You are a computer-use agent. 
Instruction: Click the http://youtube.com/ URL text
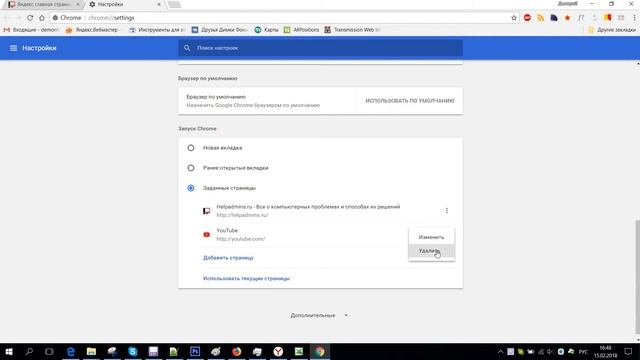[240, 239]
